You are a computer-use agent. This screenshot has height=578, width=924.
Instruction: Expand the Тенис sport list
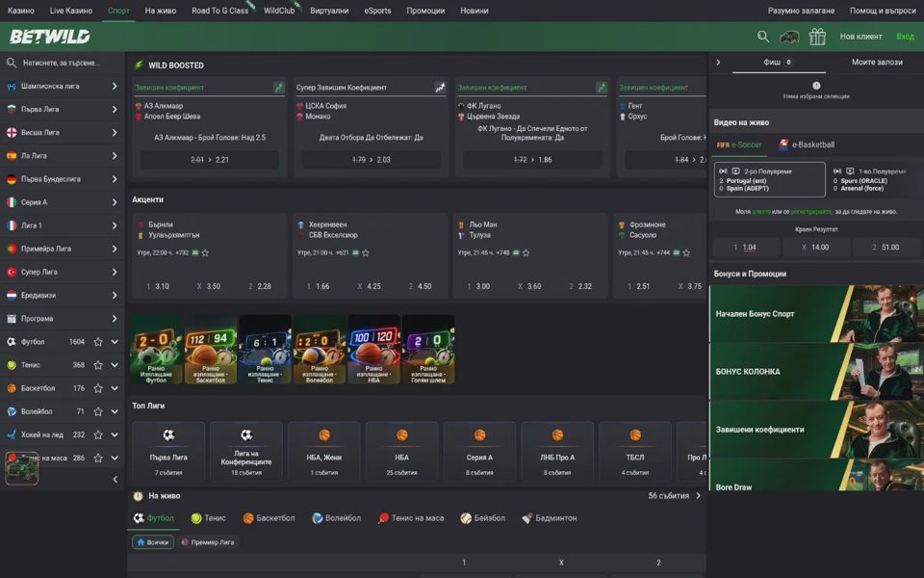pos(115,365)
